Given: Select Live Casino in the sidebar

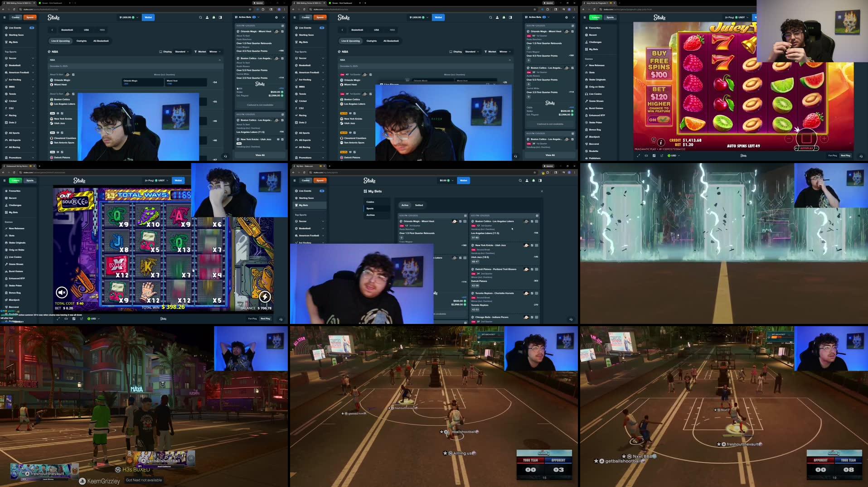Looking at the screenshot, I should coord(595,94).
